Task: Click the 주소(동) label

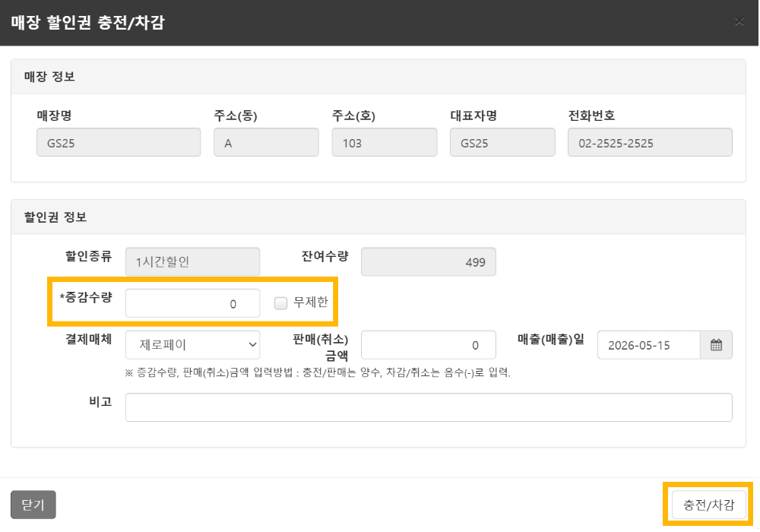Action: click(236, 116)
